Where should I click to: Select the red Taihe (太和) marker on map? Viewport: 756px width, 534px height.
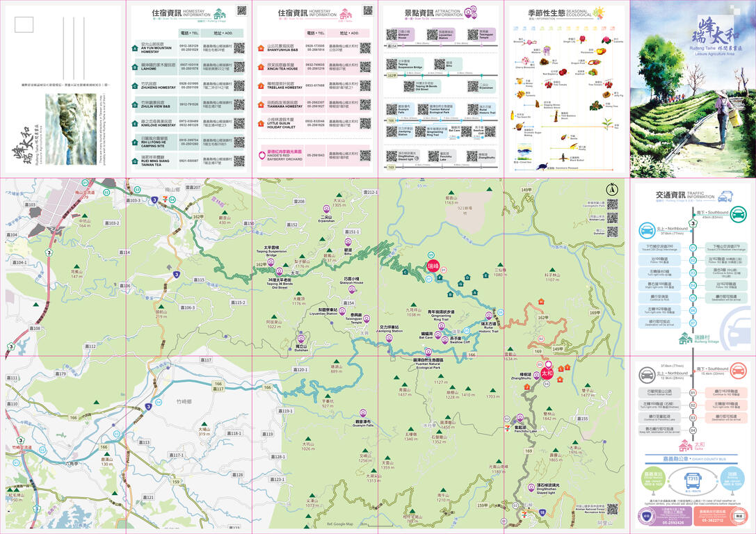pyautogui.click(x=547, y=373)
